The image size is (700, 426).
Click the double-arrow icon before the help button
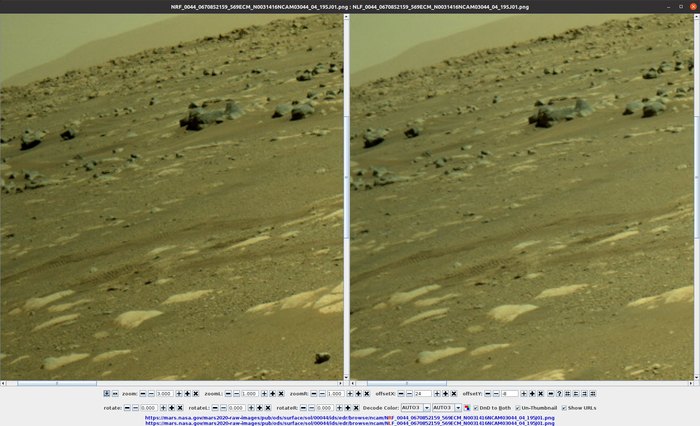click(x=550, y=394)
